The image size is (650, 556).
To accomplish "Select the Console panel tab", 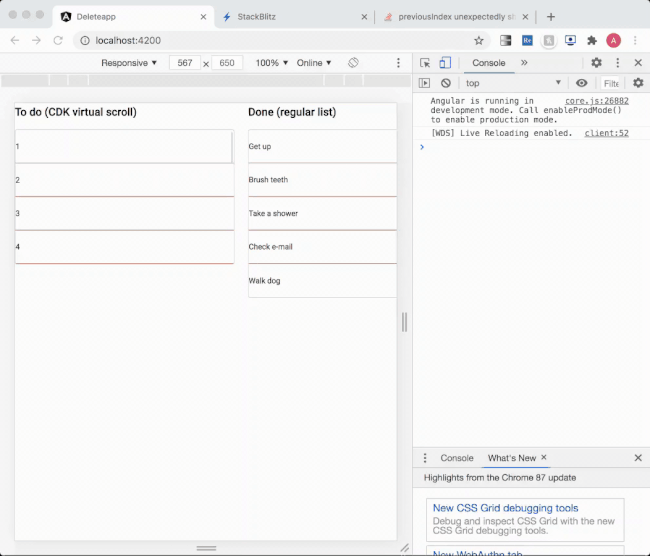I will [489, 63].
